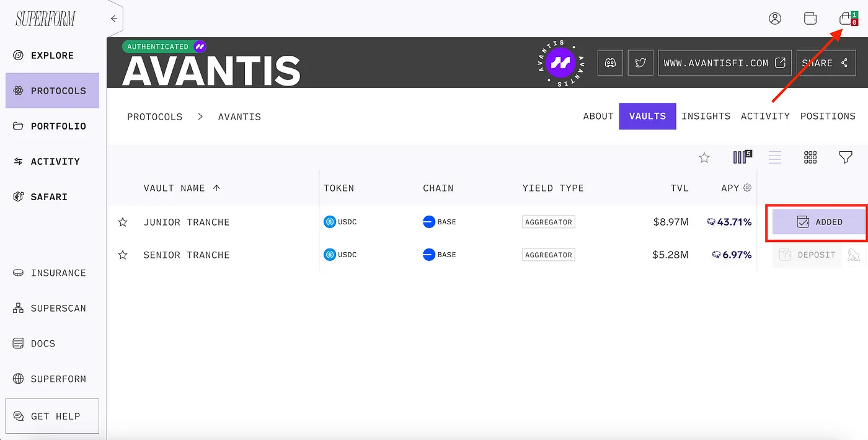Open the user profile icon
868x440 pixels.
pyautogui.click(x=775, y=19)
